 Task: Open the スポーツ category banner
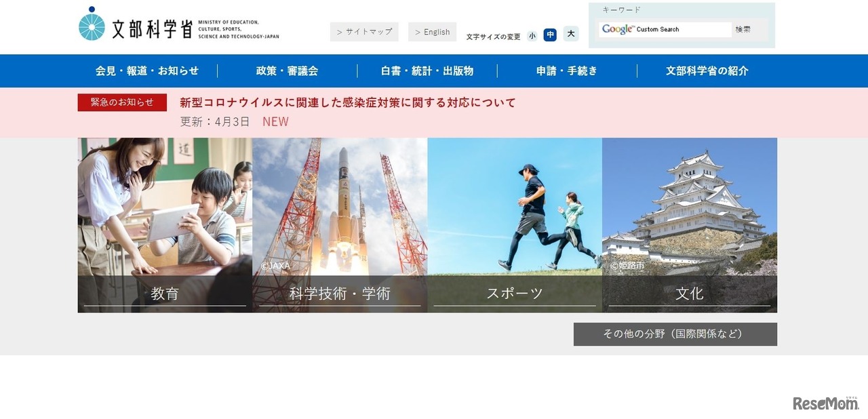514,224
